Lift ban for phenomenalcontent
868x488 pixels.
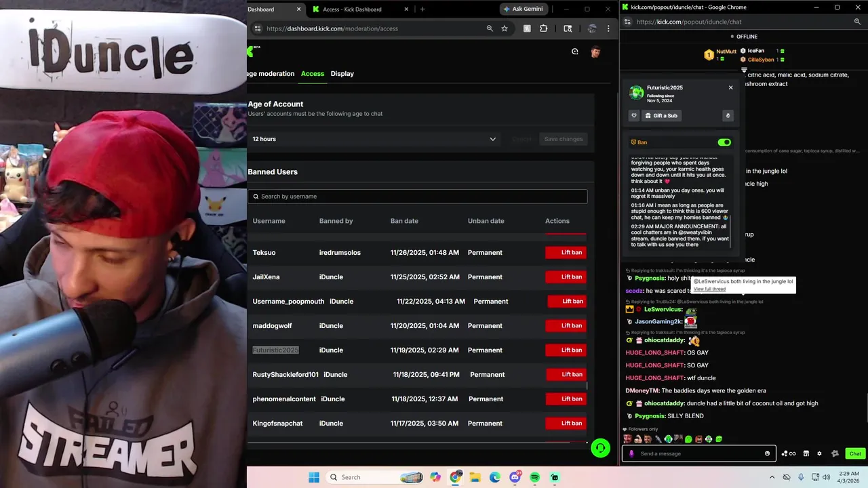pos(567,399)
